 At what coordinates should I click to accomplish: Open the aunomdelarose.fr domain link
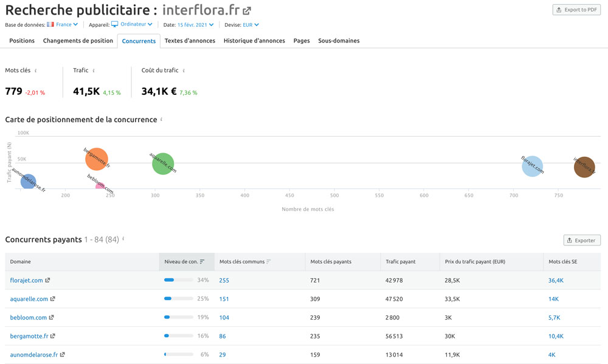pos(33,355)
